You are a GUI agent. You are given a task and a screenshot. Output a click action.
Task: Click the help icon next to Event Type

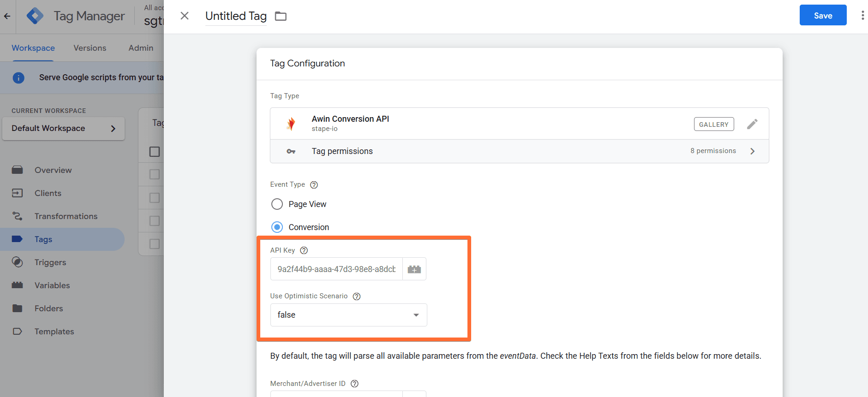(x=314, y=185)
